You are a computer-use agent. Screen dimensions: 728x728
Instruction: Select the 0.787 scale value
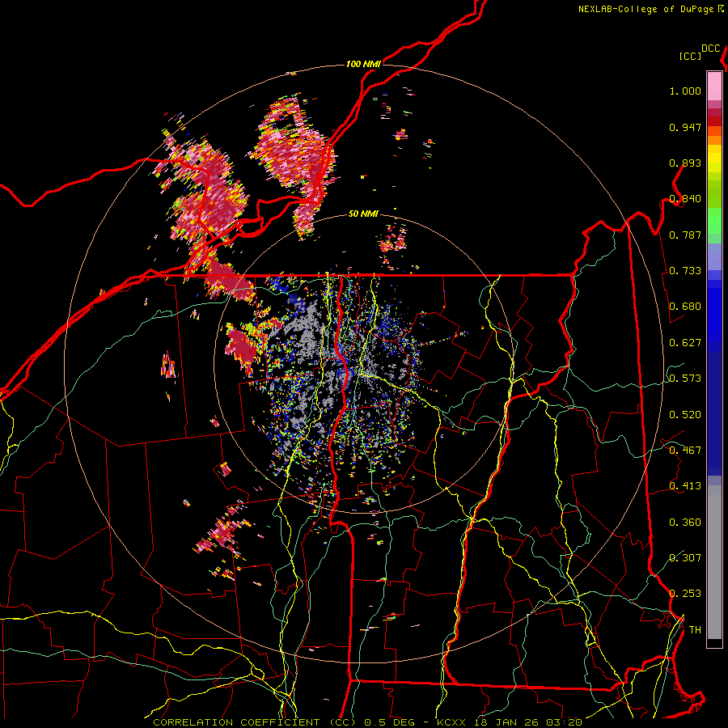point(685,235)
